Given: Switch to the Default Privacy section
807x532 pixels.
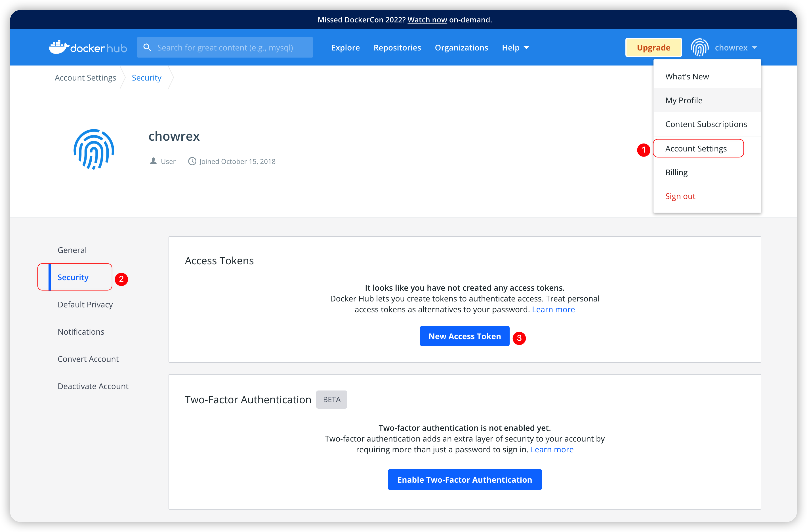Looking at the screenshot, I should tap(85, 304).
